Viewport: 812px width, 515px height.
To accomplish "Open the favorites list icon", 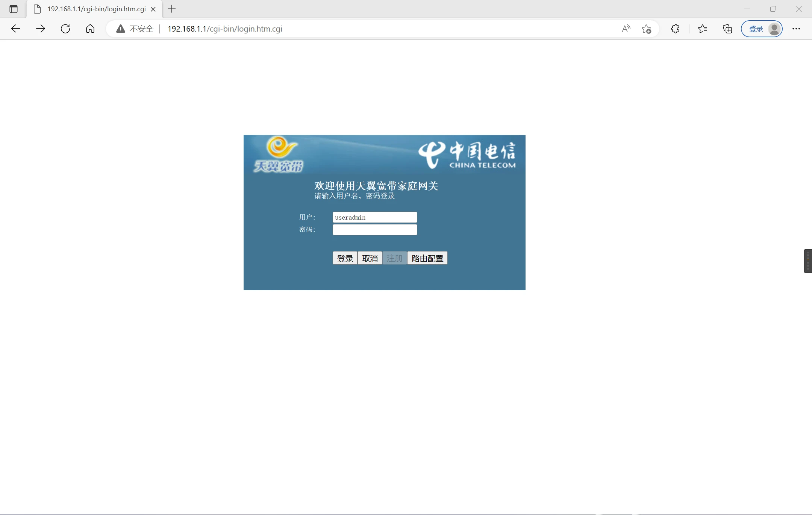I will [x=702, y=29].
